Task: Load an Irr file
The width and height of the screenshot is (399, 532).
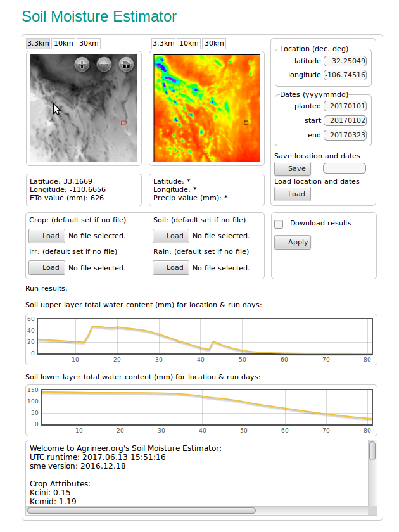Action: (47, 267)
